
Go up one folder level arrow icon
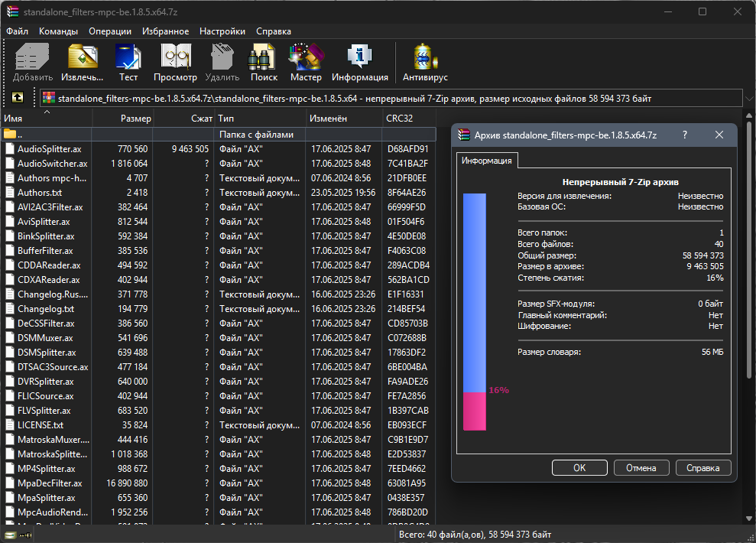pos(18,98)
